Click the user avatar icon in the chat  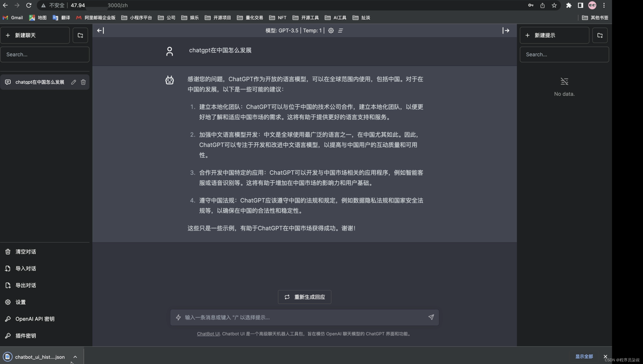[x=170, y=51]
